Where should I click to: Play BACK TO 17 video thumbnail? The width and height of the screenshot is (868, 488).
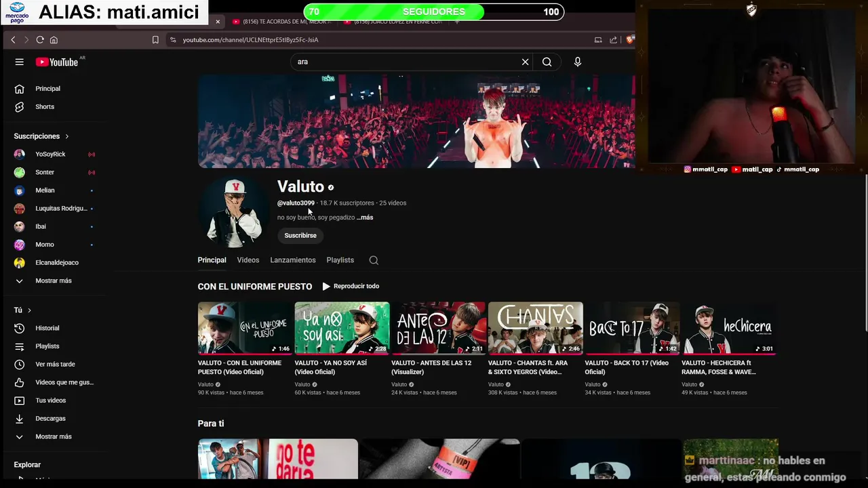[632, 328]
